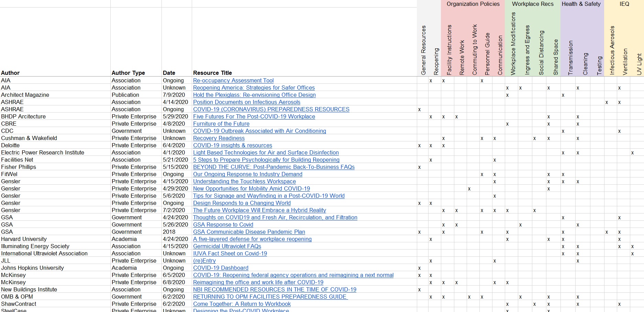Select the Transmission column header

[571, 58]
